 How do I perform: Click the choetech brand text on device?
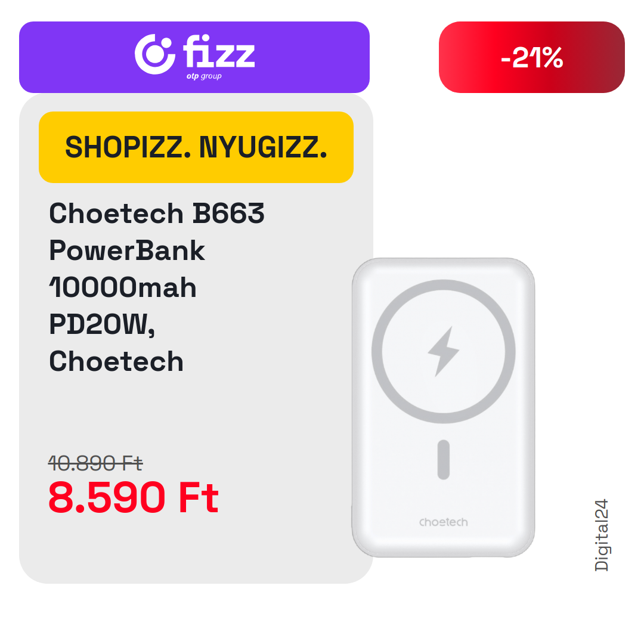(x=444, y=522)
